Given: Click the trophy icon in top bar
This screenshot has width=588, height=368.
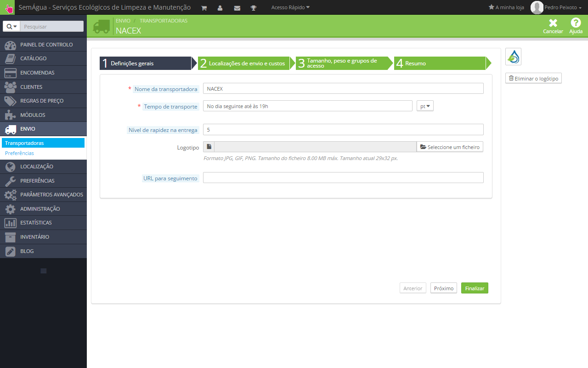Looking at the screenshot, I should (x=254, y=8).
